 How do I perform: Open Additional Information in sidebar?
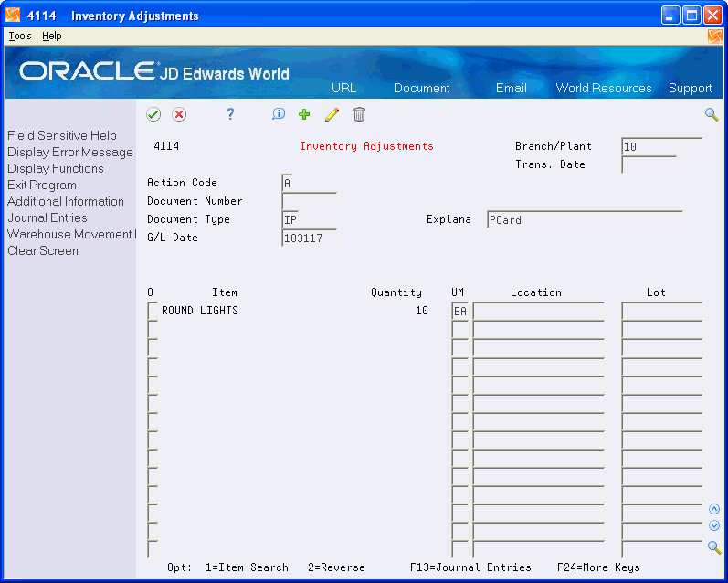[x=66, y=201]
